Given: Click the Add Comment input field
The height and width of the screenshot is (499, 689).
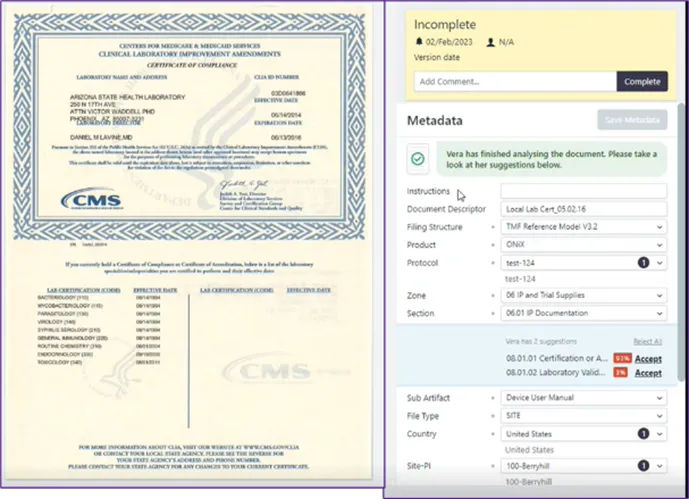Looking at the screenshot, I should [515, 82].
